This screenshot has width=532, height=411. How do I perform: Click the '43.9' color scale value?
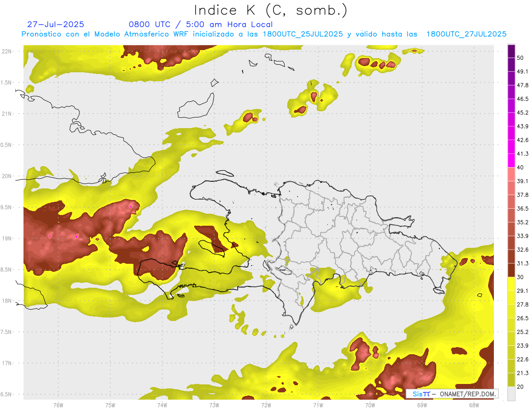[523, 126]
